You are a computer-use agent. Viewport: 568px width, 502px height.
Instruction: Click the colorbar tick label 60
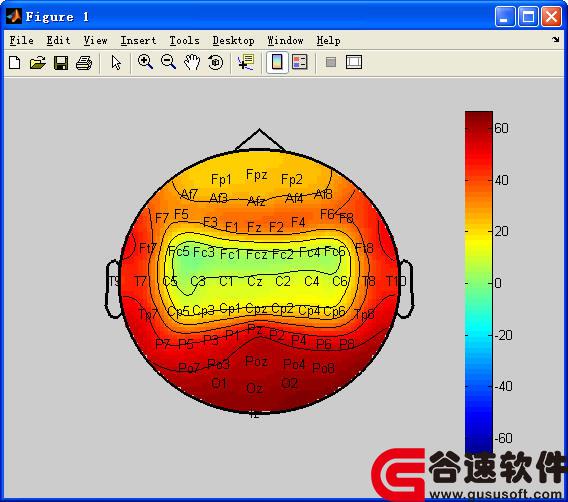(x=501, y=128)
